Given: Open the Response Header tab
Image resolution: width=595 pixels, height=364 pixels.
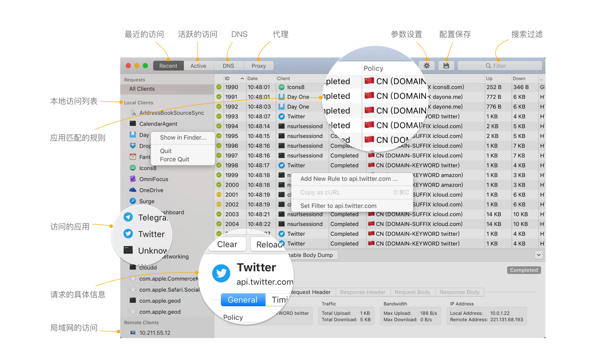Looking at the screenshot, I should tap(363, 292).
